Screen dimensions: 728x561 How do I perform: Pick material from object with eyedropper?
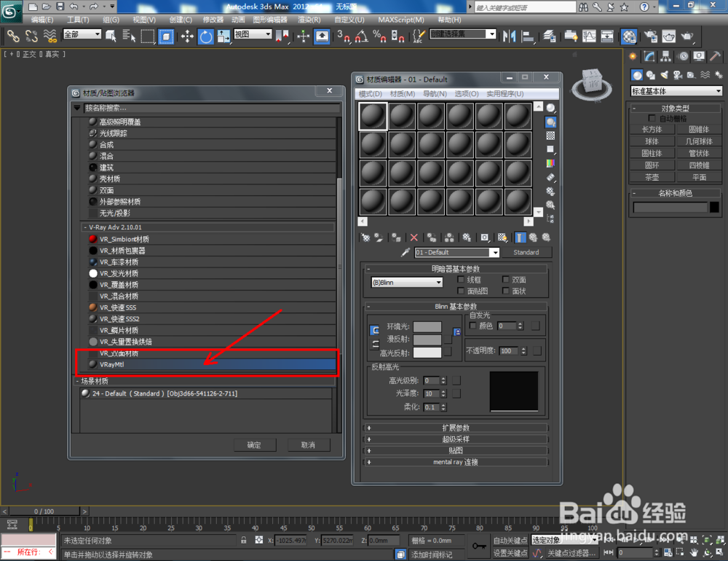tap(405, 252)
